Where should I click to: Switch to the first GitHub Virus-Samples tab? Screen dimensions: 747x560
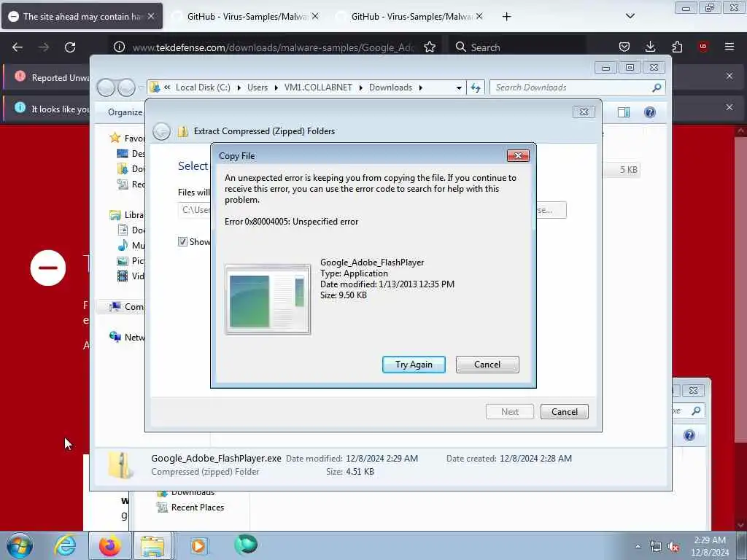(x=245, y=17)
